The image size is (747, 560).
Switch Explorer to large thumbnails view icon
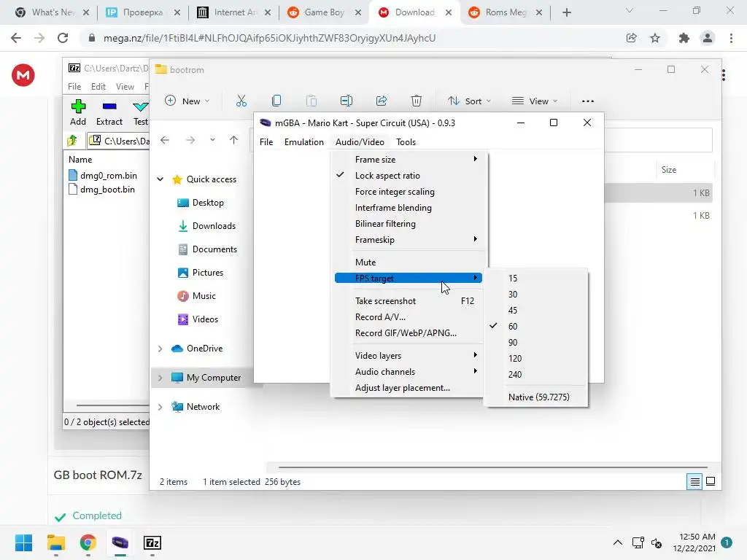[x=711, y=481]
